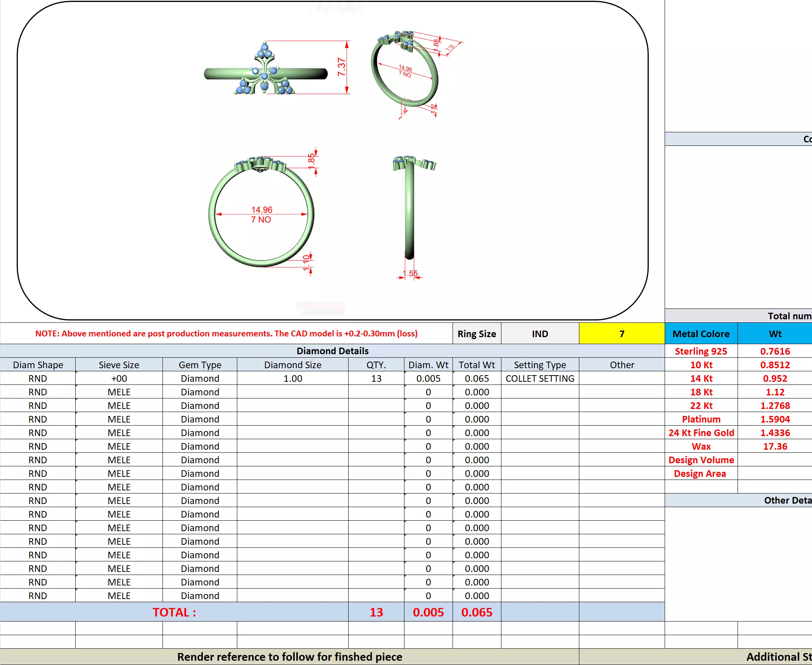Select the Diamond Details header cell
812x665 pixels.
pyautogui.click(x=332, y=351)
